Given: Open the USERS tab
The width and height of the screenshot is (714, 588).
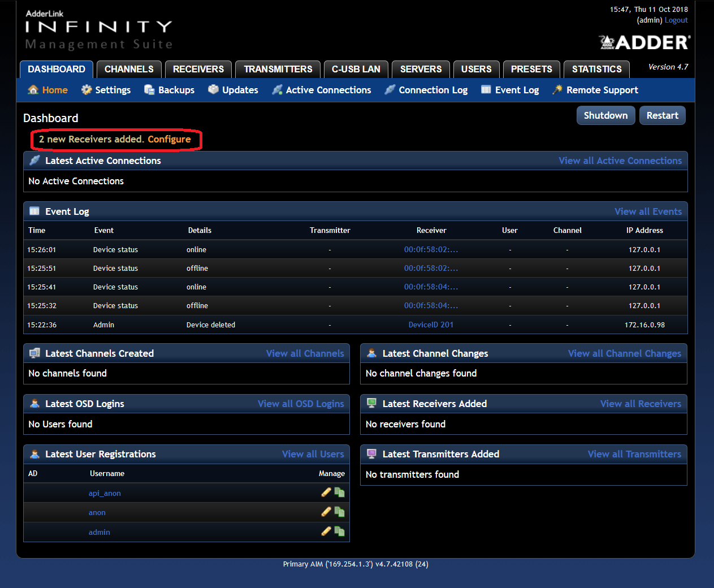Looking at the screenshot, I should [477, 69].
